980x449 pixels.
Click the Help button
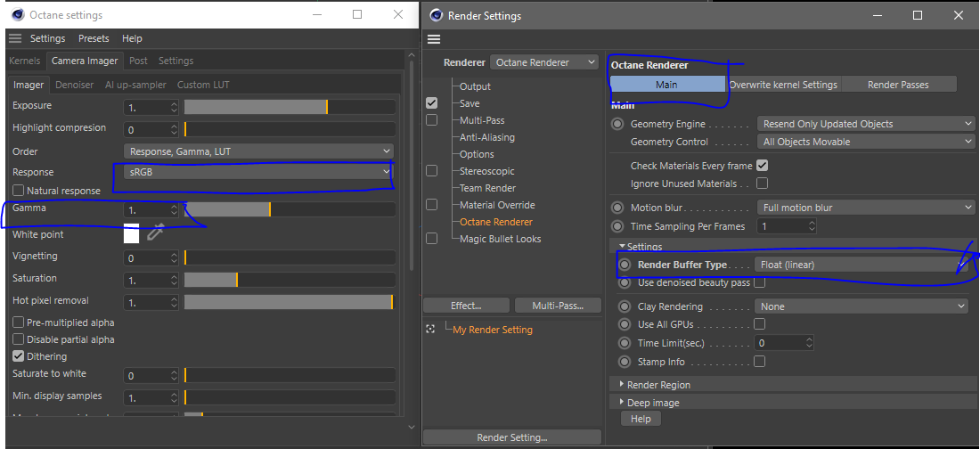point(641,419)
